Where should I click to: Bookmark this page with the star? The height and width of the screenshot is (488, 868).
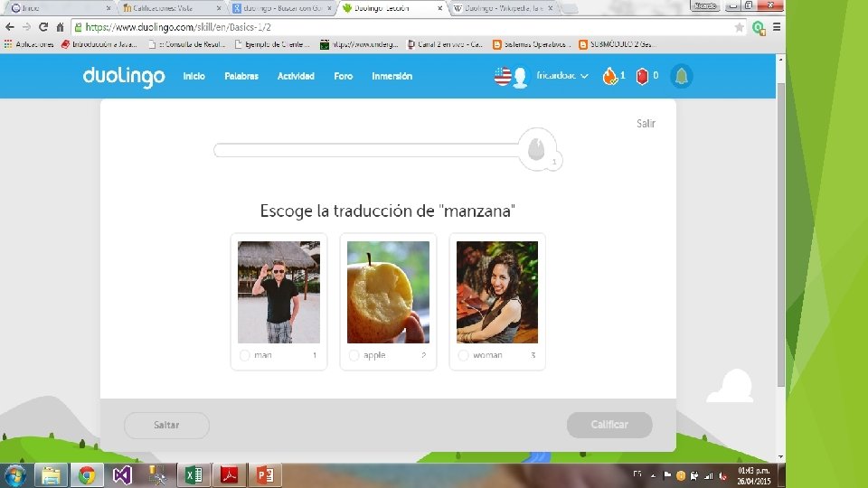739,27
